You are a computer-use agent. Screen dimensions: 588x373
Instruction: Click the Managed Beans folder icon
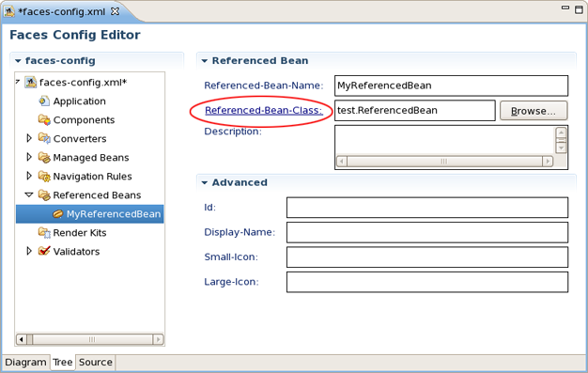tap(44, 158)
